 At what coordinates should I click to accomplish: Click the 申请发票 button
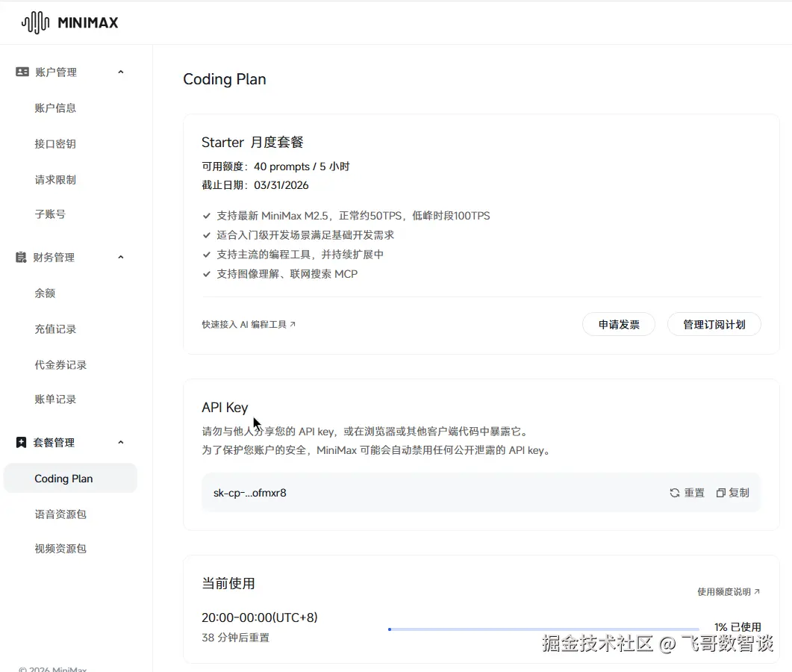coord(619,324)
